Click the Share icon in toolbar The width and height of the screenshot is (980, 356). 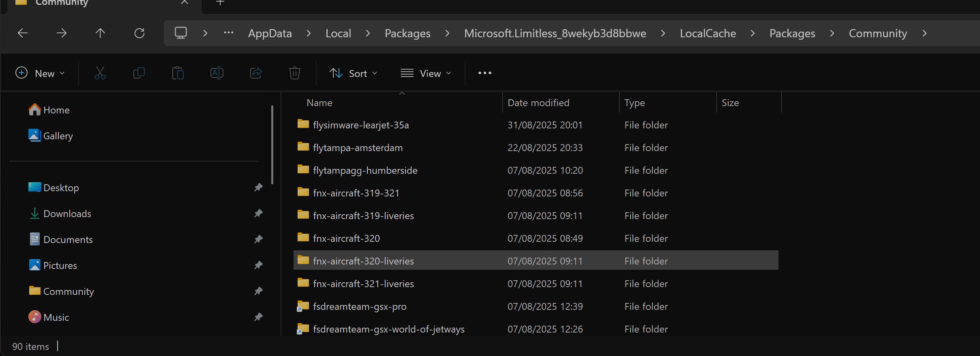tap(255, 73)
